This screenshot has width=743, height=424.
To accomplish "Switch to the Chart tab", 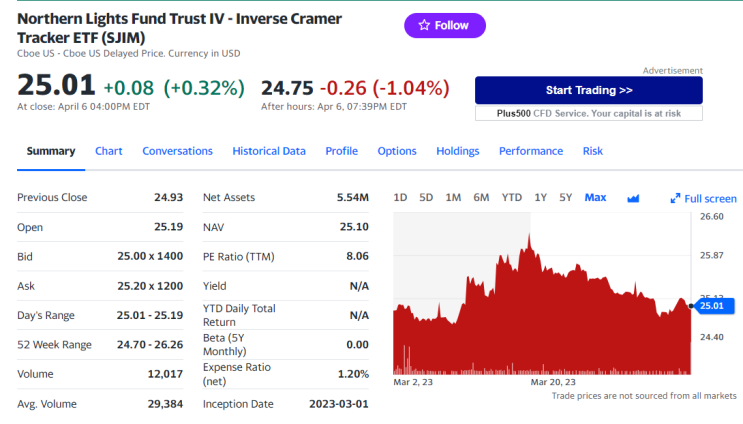I will pos(109,151).
